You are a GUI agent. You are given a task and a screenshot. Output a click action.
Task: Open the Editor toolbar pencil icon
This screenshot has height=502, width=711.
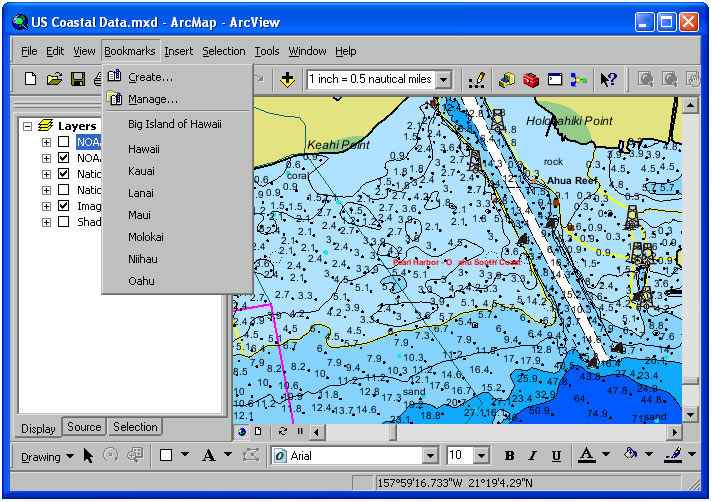coord(477,80)
